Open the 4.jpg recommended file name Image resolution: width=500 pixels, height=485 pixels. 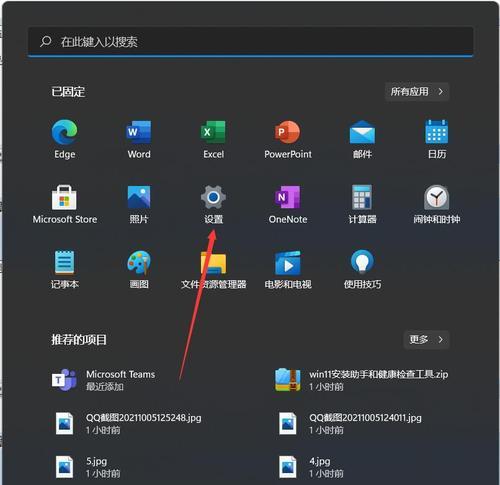[320, 461]
